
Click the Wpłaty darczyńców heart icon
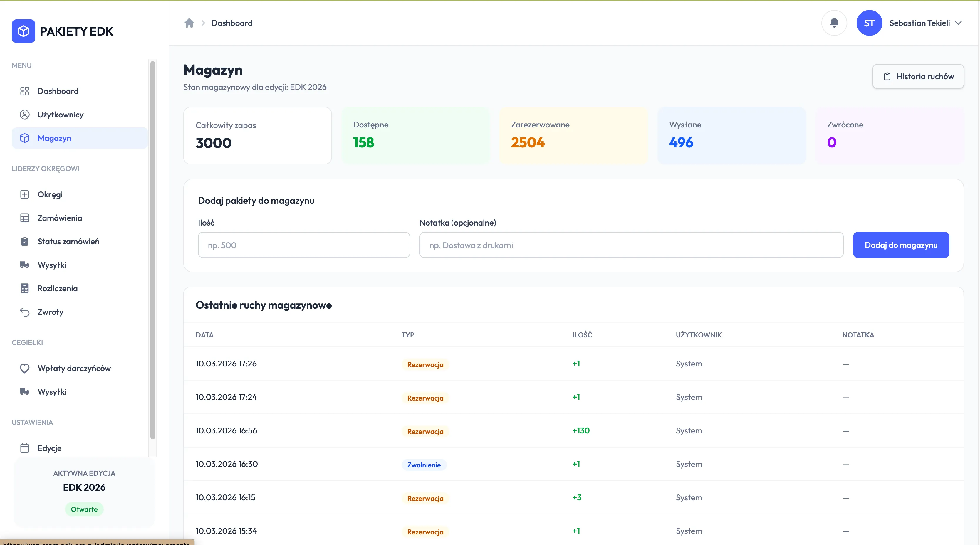click(x=25, y=369)
